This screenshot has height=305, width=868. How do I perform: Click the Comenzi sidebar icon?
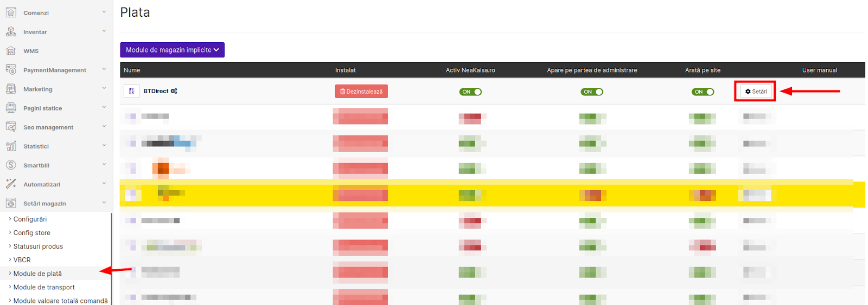(11, 12)
